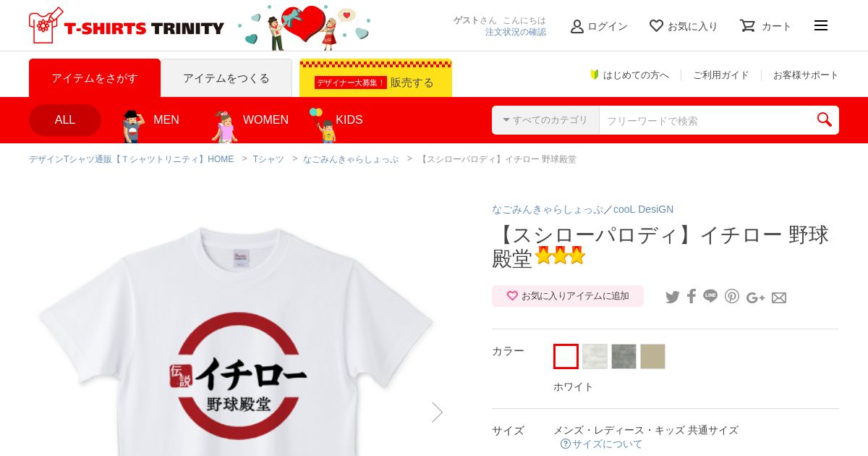
Task: Show next product image arrow
Action: (x=437, y=412)
